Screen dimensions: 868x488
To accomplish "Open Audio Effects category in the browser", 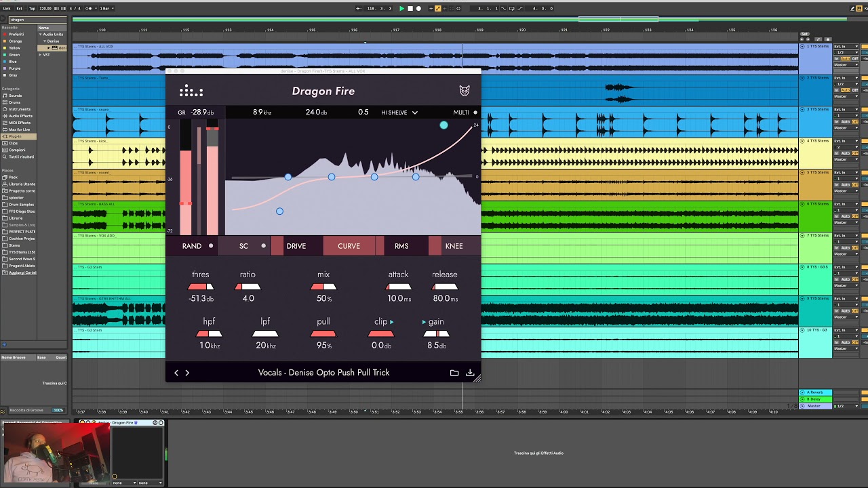I will point(20,116).
